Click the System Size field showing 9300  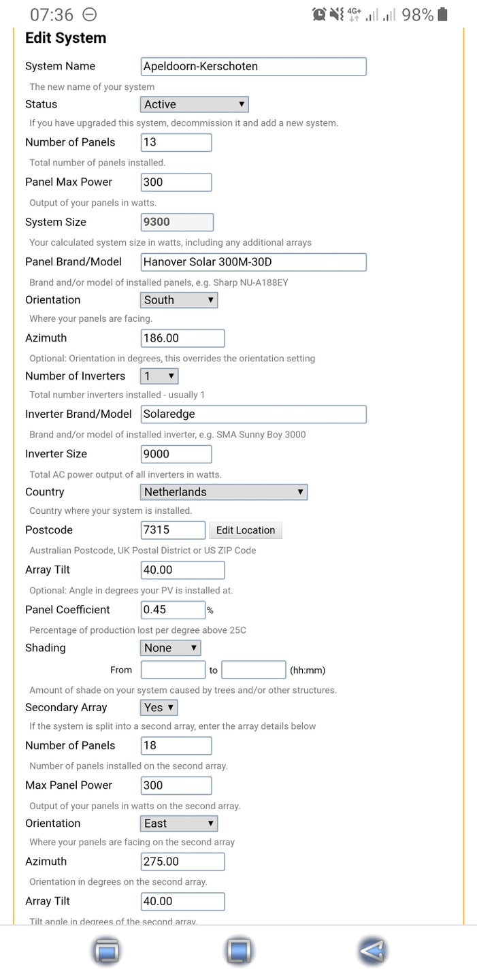(177, 222)
